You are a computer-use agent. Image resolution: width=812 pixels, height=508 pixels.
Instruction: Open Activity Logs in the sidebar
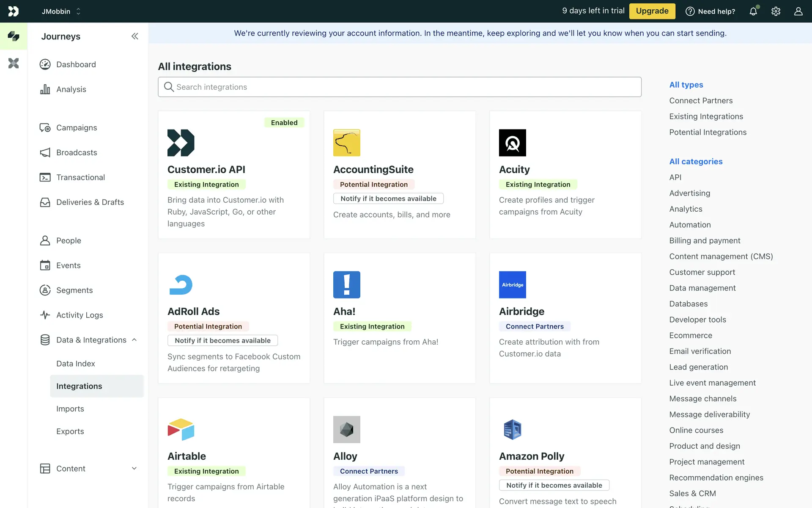click(80, 315)
